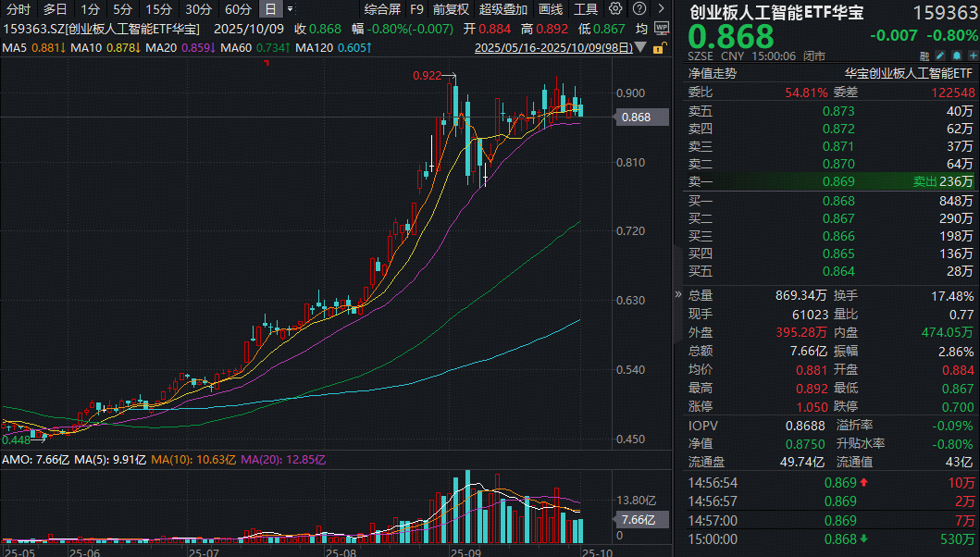This screenshot has height=557, width=980.
Task: Set a price alert with the bell icon
Action: (957, 56)
